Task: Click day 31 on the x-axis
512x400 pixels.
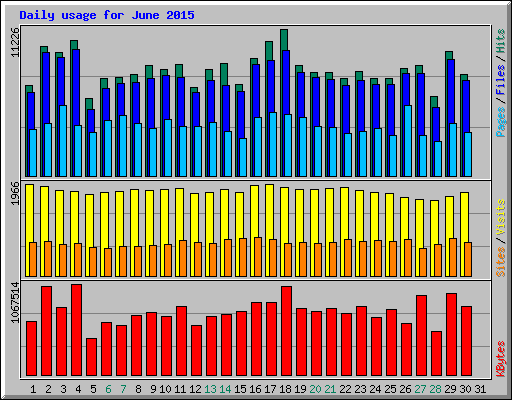Action: 480,389
